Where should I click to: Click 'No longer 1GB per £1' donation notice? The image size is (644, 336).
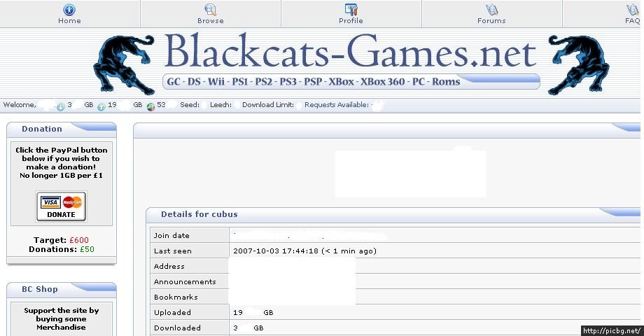point(61,176)
